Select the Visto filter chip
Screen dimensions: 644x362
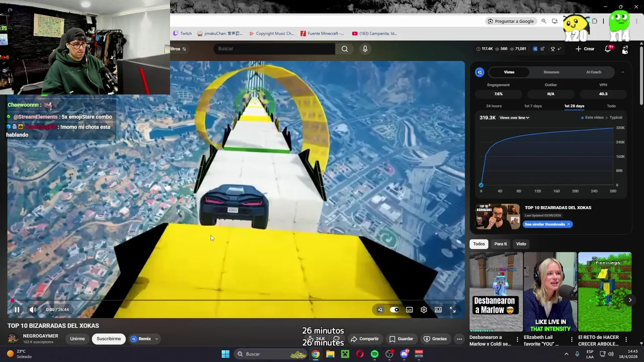coord(521,244)
